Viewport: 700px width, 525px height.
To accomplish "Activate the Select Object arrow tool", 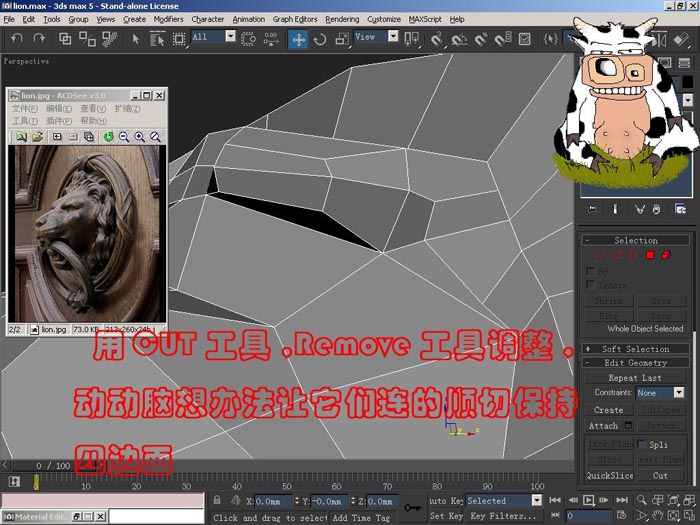I will pos(135,39).
